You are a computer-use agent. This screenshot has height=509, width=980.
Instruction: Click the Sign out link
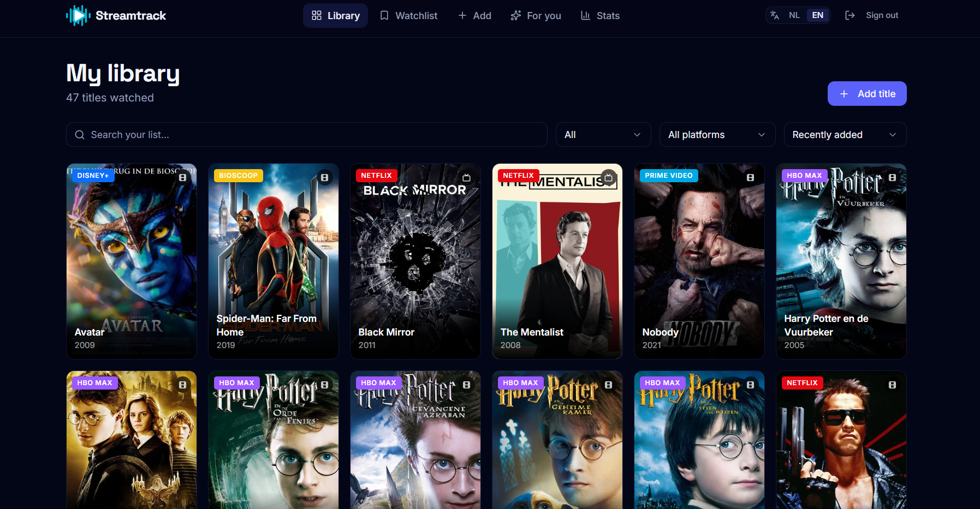[x=882, y=15]
